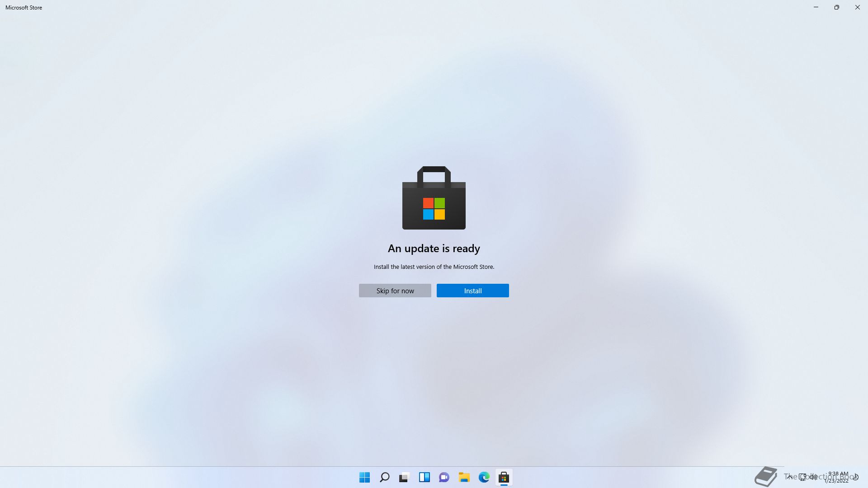Viewport: 868px width, 488px height.
Task: Open Widgets panel from taskbar
Action: (424, 477)
